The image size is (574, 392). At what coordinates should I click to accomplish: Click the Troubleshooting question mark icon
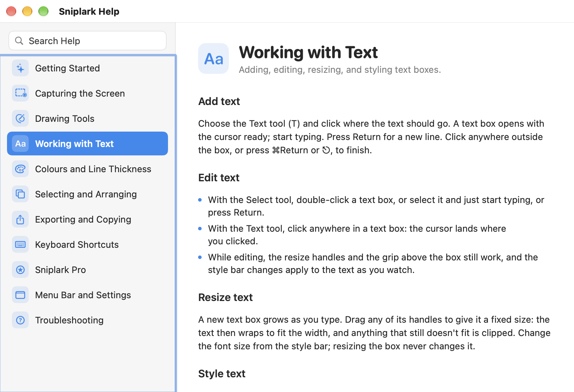20,320
